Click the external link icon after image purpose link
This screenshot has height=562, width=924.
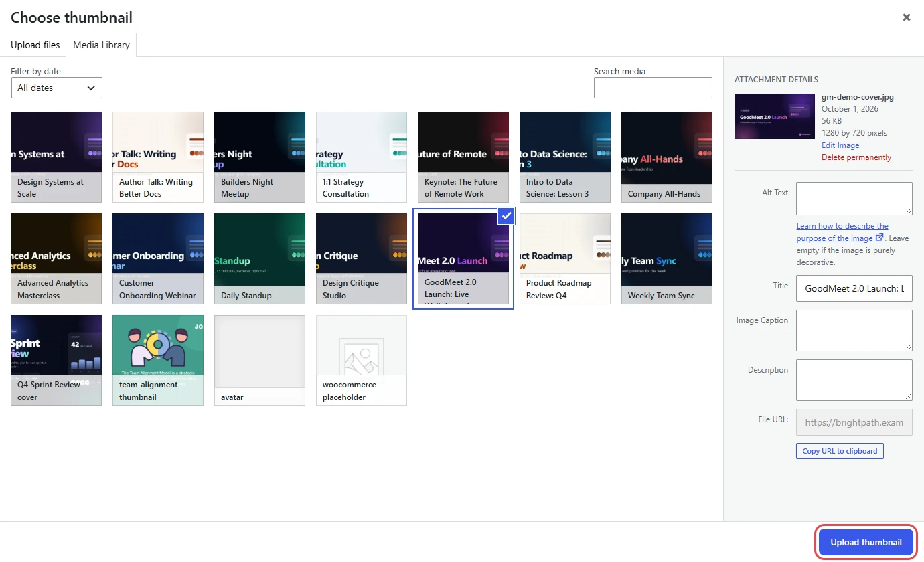pyautogui.click(x=880, y=238)
